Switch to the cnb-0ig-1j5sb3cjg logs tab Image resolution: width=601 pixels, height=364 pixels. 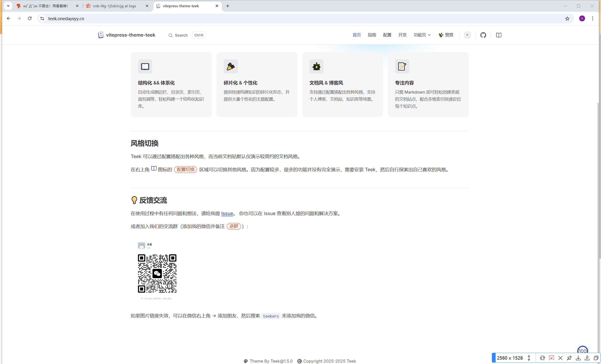(115, 6)
